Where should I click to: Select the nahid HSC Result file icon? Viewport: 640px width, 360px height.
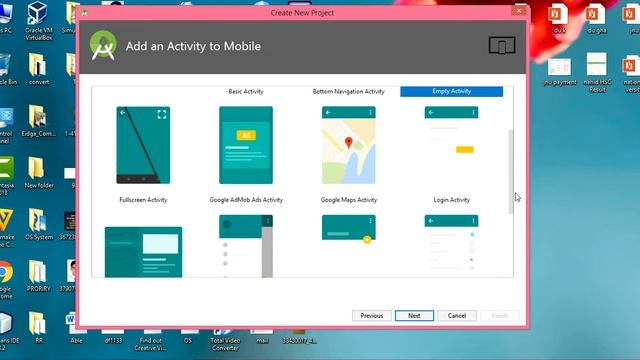click(x=597, y=73)
